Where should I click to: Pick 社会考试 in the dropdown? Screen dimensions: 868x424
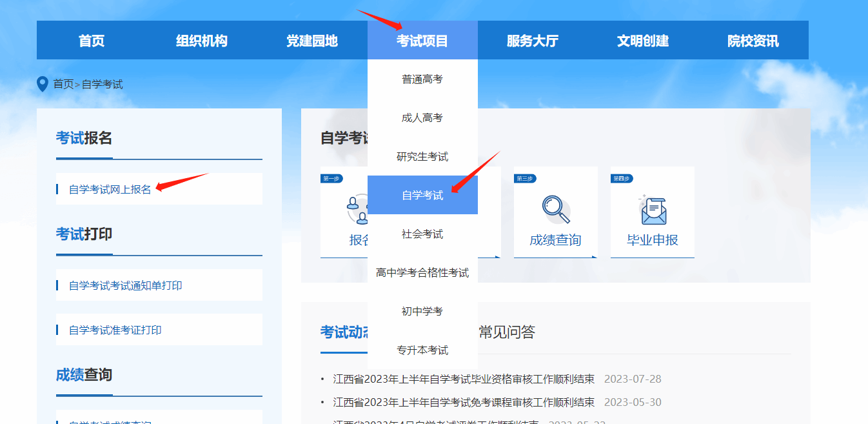point(422,234)
